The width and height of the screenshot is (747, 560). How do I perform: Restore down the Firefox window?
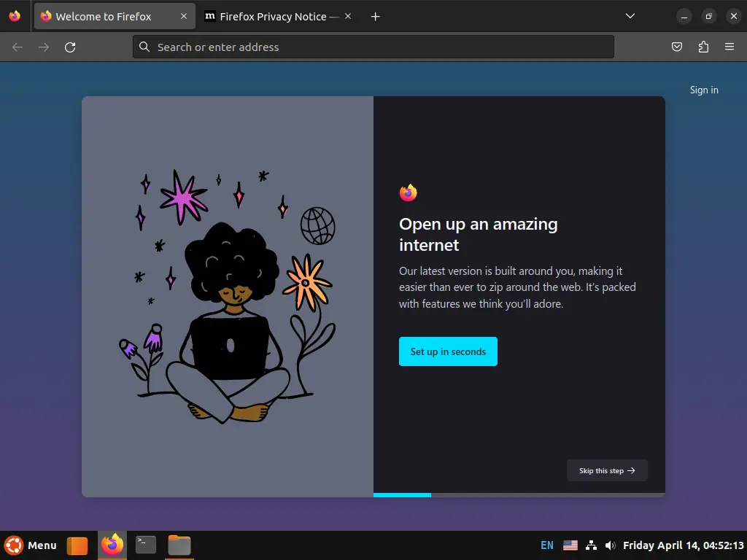[x=709, y=16]
